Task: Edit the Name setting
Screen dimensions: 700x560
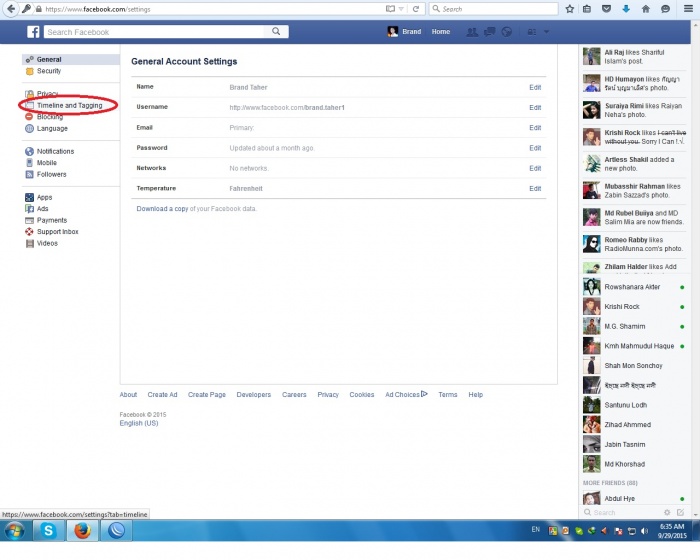Action: pos(535,88)
